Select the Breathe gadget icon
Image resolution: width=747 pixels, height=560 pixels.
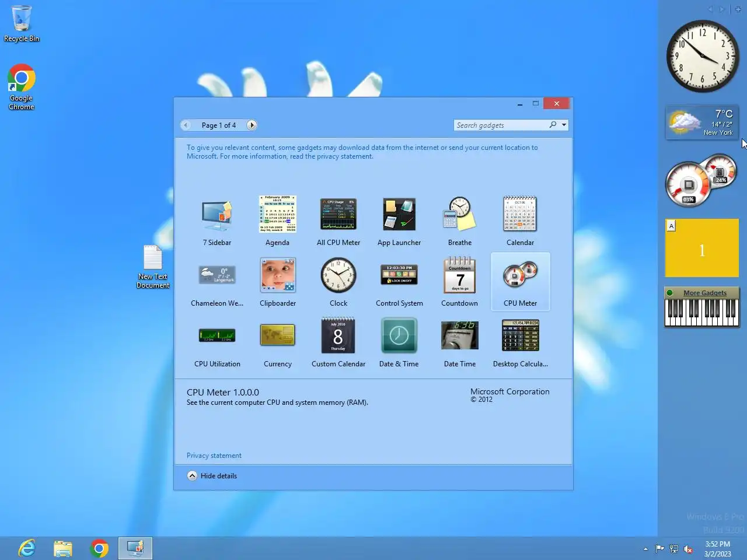tap(460, 213)
